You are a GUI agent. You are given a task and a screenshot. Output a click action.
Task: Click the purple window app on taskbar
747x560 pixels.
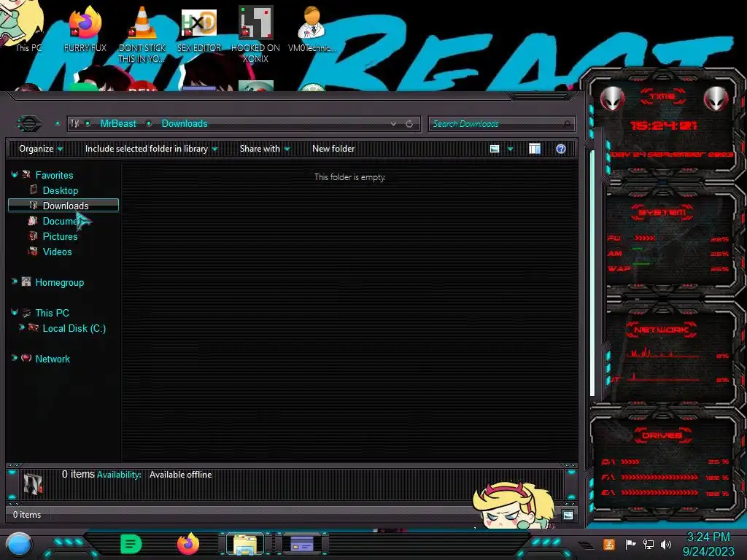(x=302, y=544)
